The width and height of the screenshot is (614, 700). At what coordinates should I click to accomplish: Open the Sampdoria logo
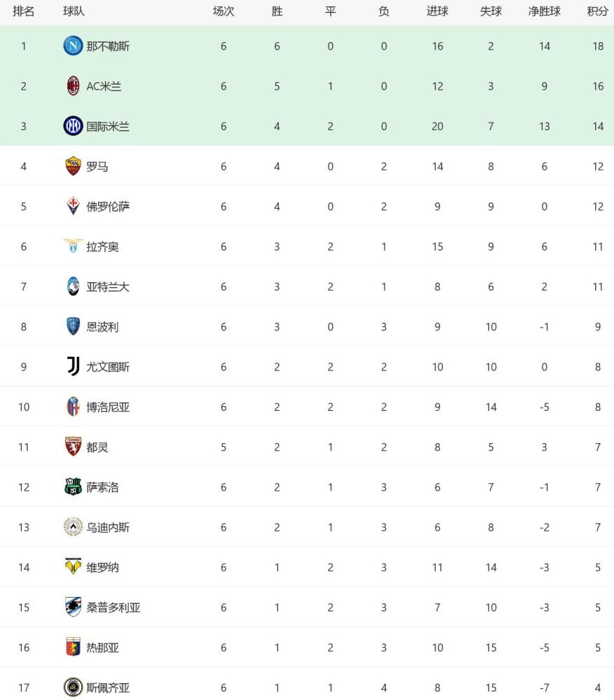[73, 607]
